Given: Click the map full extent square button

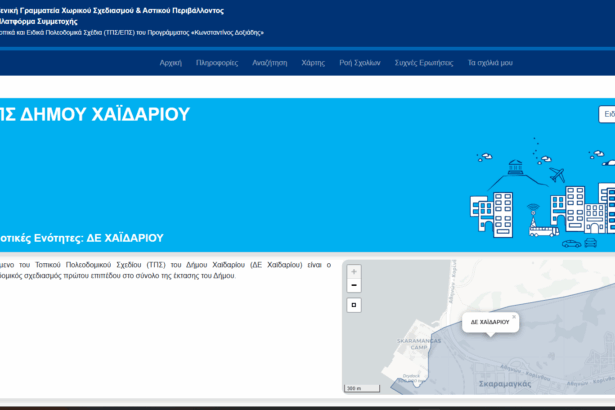Looking at the screenshot, I should 354,304.
